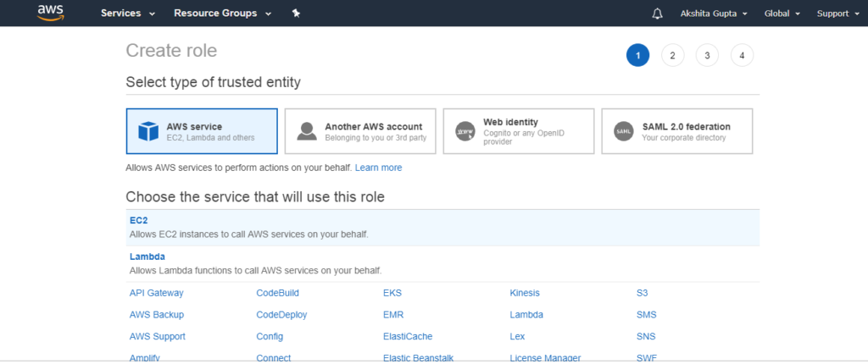This screenshot has height=364, width=868.
Task: Choose EMR service
Action: click(x=393, y=315)
